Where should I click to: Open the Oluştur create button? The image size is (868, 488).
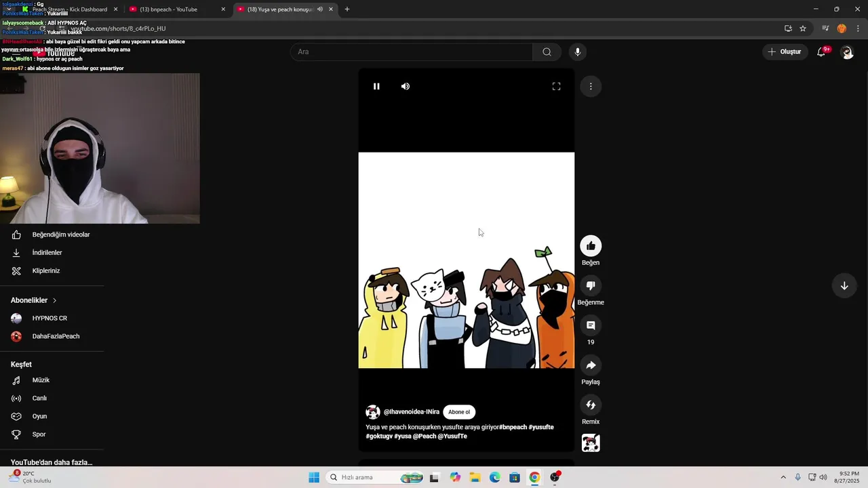(x=785, y=52)
